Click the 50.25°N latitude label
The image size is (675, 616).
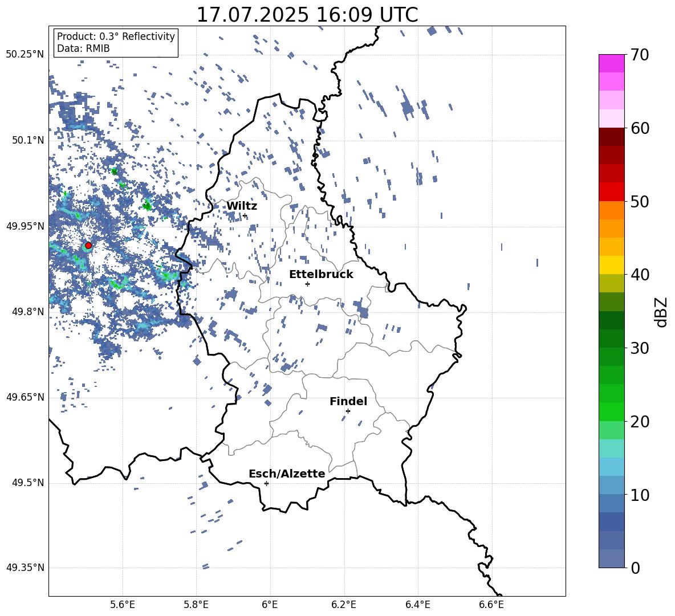point(25,55)
